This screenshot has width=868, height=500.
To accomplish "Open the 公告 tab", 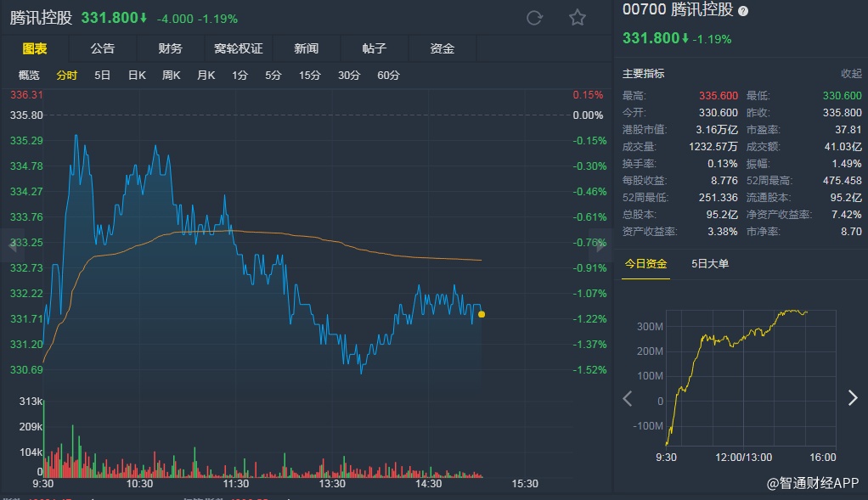I will click(x=103, y=48).
